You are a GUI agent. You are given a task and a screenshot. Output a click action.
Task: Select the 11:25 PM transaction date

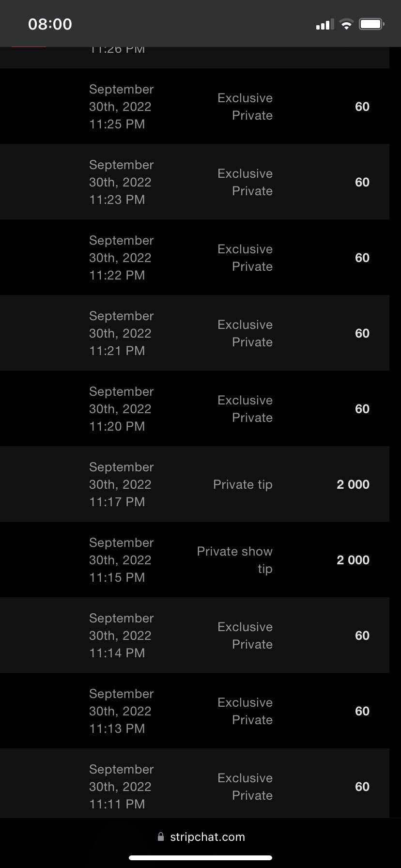(x=121, y=107)
